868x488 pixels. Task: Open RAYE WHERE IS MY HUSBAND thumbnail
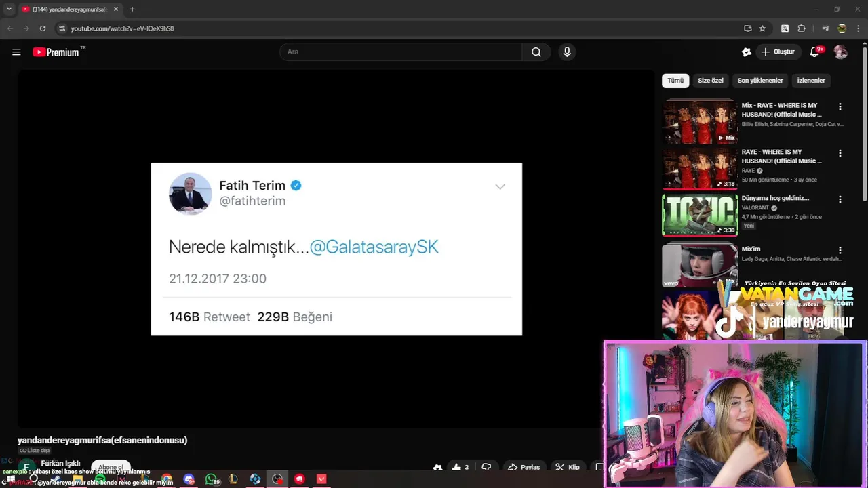(x=699, y=168)
